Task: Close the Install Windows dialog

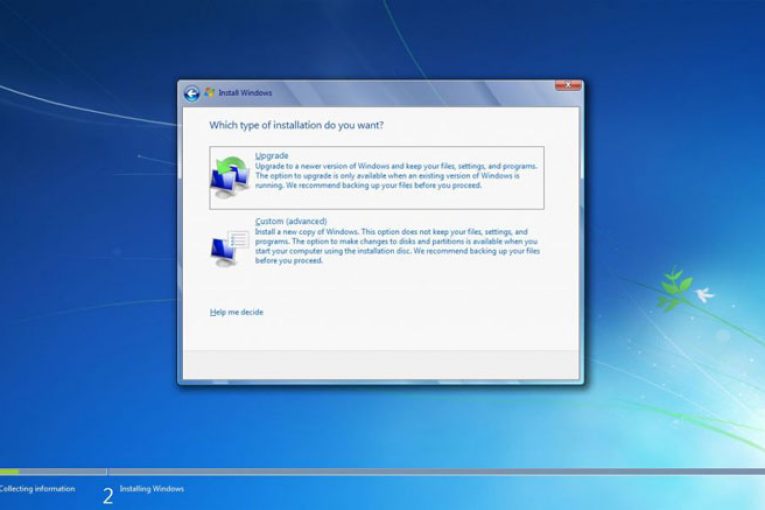Action: tap(568, 85)
